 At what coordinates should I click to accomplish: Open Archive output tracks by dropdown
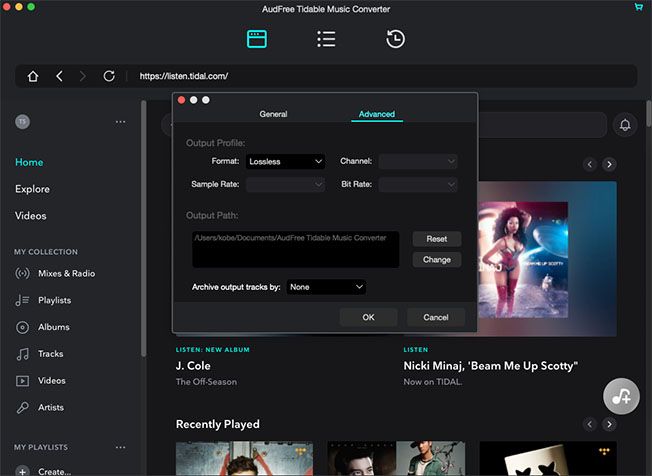[326, 287]
